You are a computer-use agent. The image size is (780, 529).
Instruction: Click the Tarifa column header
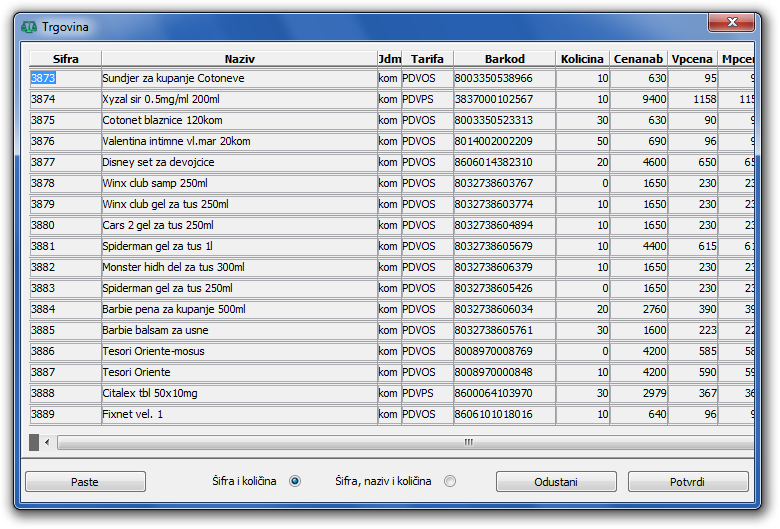427,59
